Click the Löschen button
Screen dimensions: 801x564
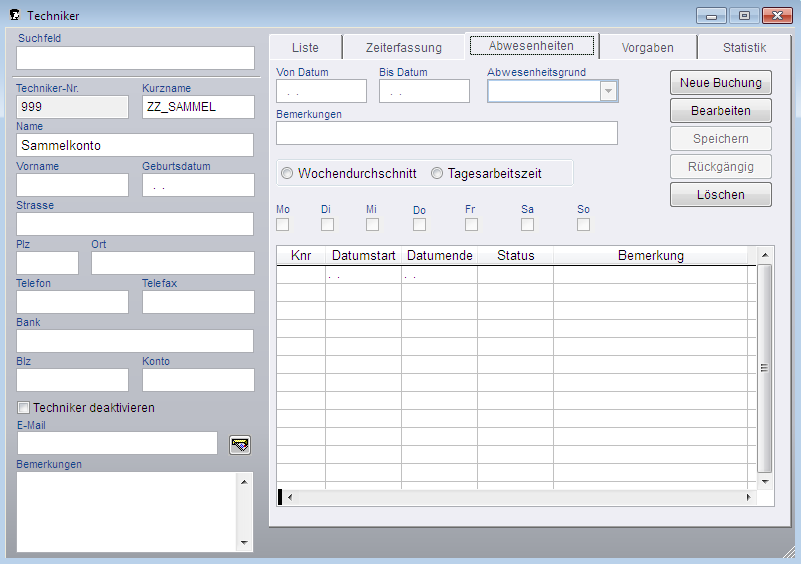coord(721,195)
